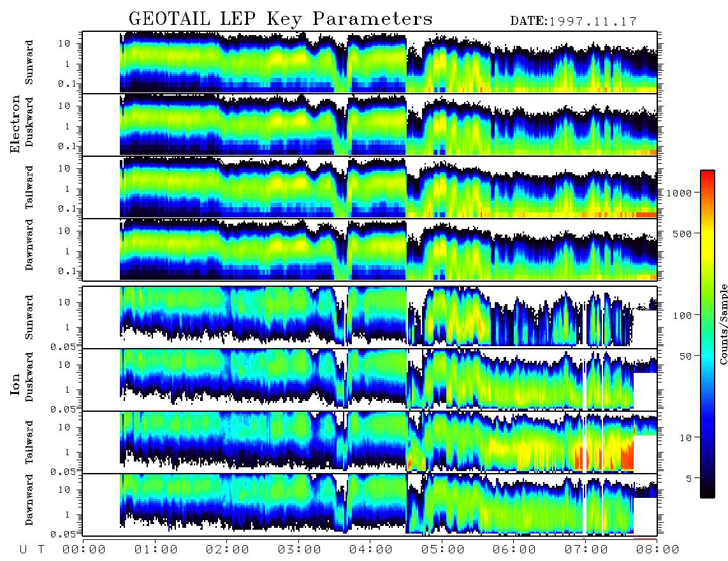Click the Ion group axis label

click(15, 384)
